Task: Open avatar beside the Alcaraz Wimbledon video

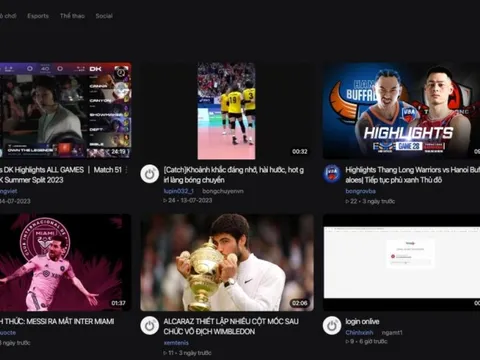Action: pyautogui.click(x=150, y=325)
